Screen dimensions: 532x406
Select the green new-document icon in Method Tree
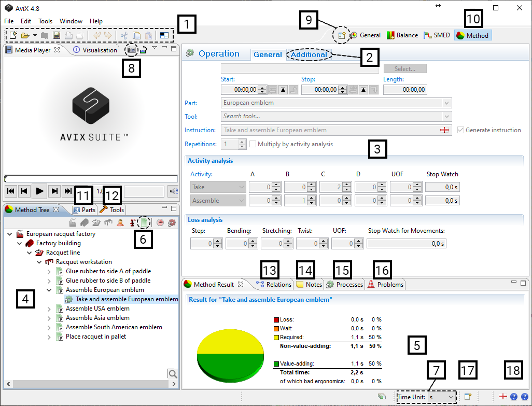tap(143, 223)
